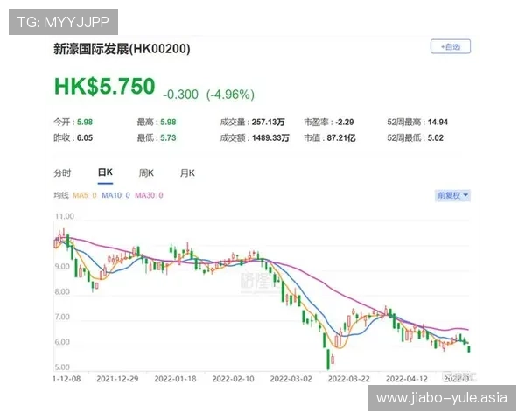Click the 2022-03-22 date axis label
This screenshot has width=525, height=420.
[x=349, y=379]
